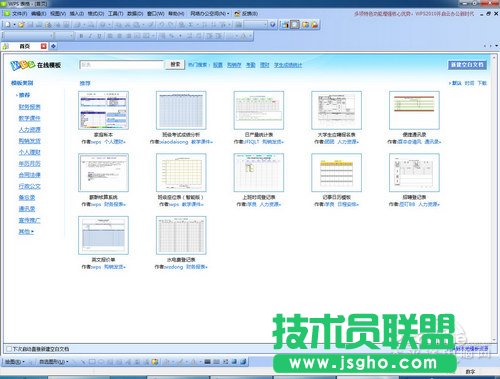This screenshot has height=379, width=500.
Task: Sort templates by 下载
Action: (x=482, y=83)
